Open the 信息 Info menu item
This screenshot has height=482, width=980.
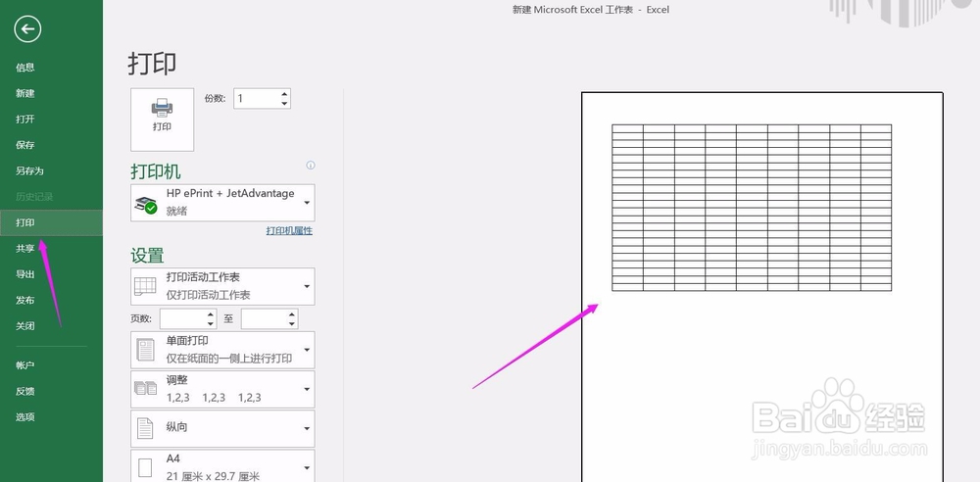tap(51, 68)
